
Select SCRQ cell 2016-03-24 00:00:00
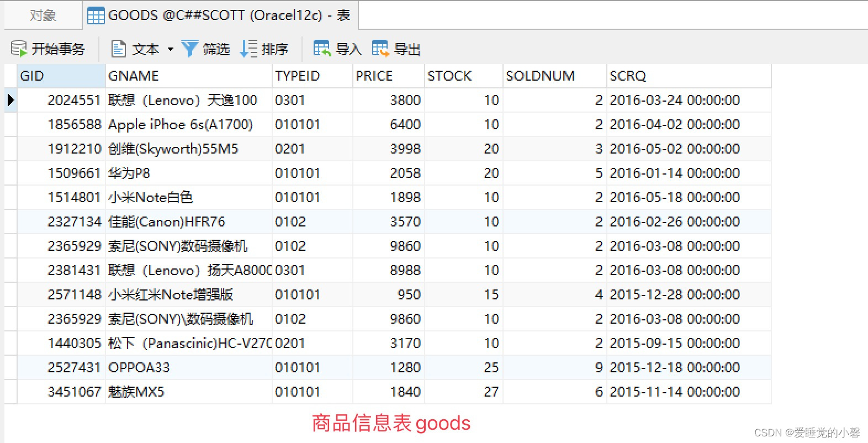(x=689, y=100)
